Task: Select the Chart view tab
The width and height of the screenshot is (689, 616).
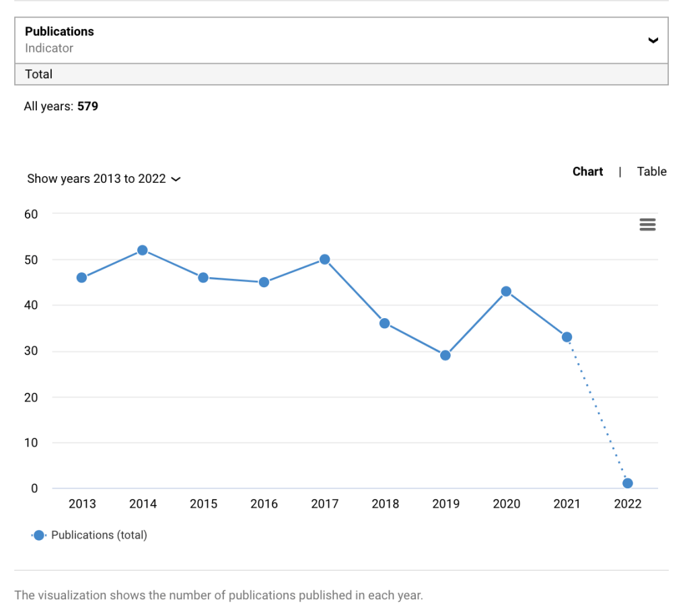Action: tap(587, 171)
